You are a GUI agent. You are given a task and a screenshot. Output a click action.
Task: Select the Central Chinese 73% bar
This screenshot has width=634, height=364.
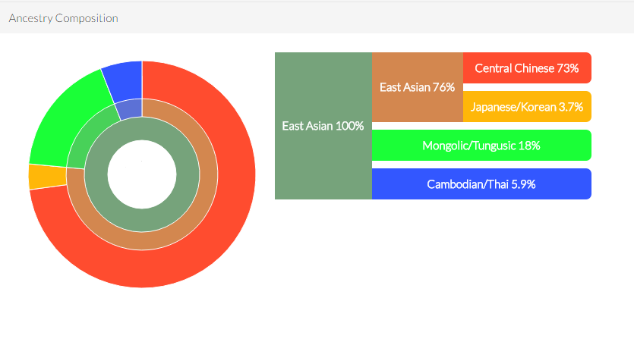(527, 68)
